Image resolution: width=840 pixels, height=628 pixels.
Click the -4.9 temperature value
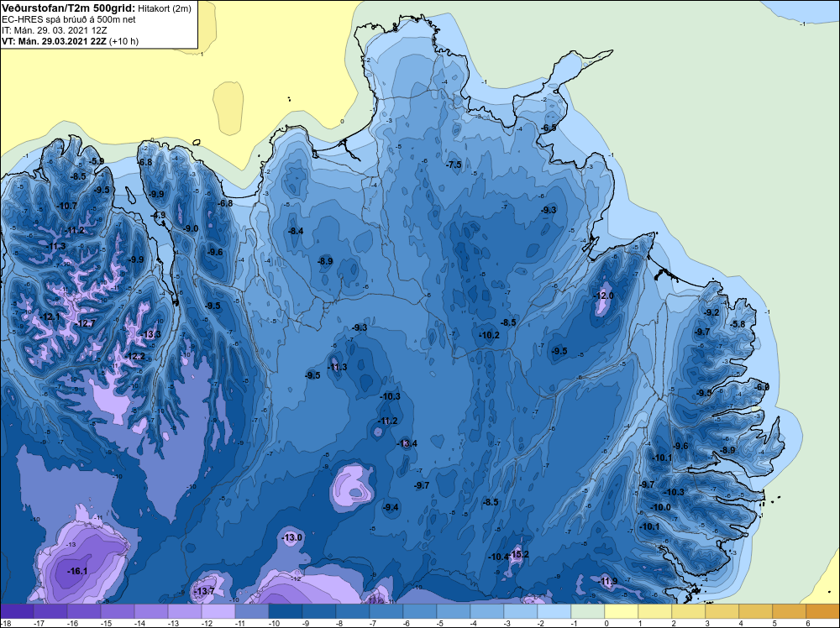[158, 215]
